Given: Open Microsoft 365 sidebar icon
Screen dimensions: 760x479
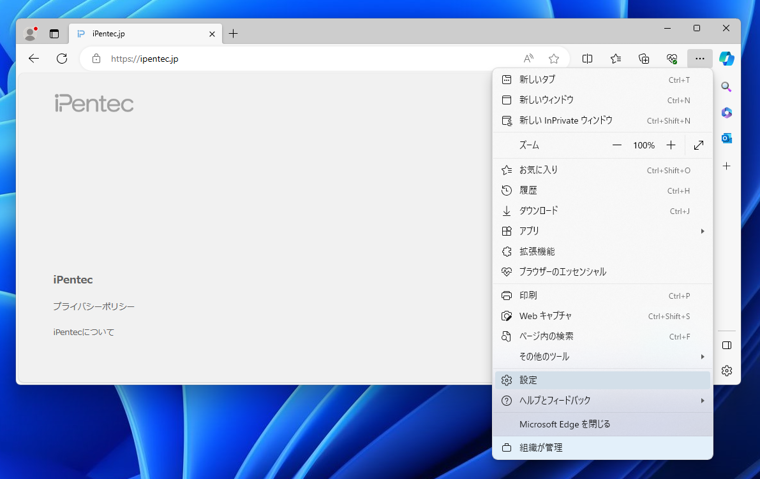Looking at the screenshot, I should 726,112.
